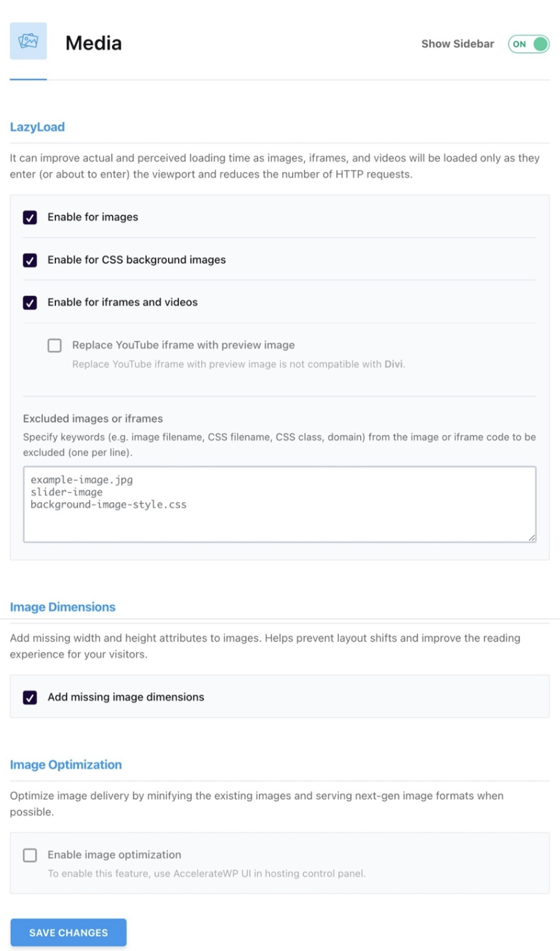Toggle the Show Sidebar switch off
560x951 pixels.
click(x=528, y=44)
